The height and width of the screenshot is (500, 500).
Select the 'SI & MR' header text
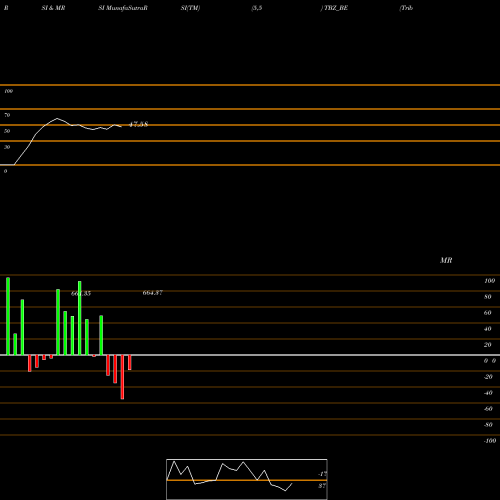[53, 8]
